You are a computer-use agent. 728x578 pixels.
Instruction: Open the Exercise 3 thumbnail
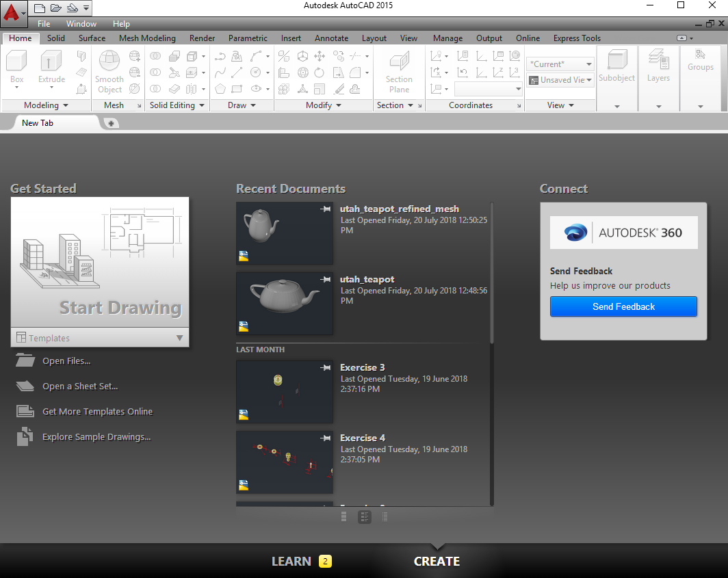(285, 392)
